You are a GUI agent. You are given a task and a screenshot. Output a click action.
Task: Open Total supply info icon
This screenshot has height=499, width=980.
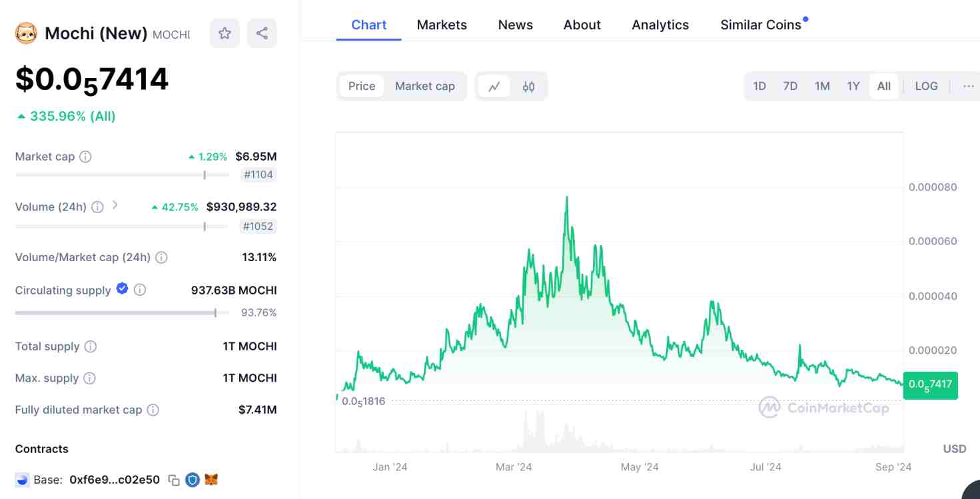point(91,346)
